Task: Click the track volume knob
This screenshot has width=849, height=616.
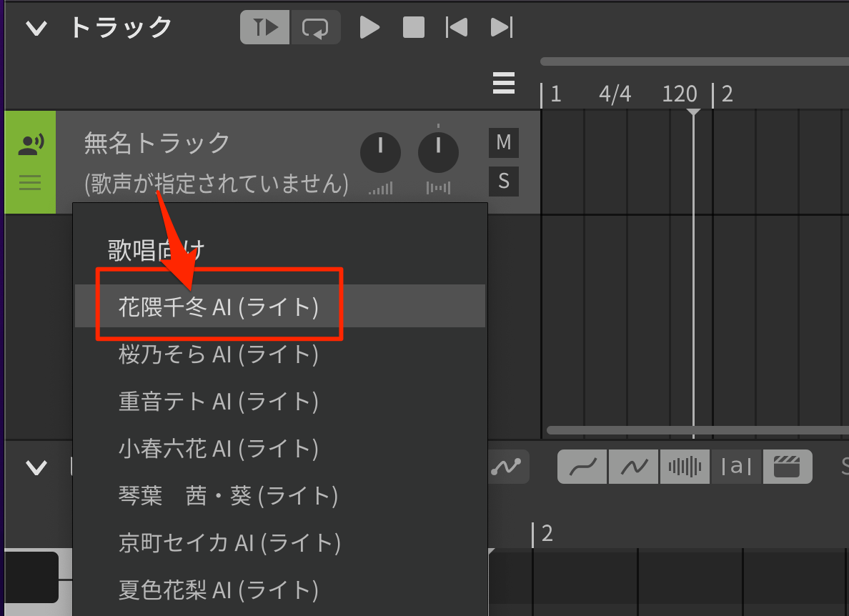Action: 381,152
